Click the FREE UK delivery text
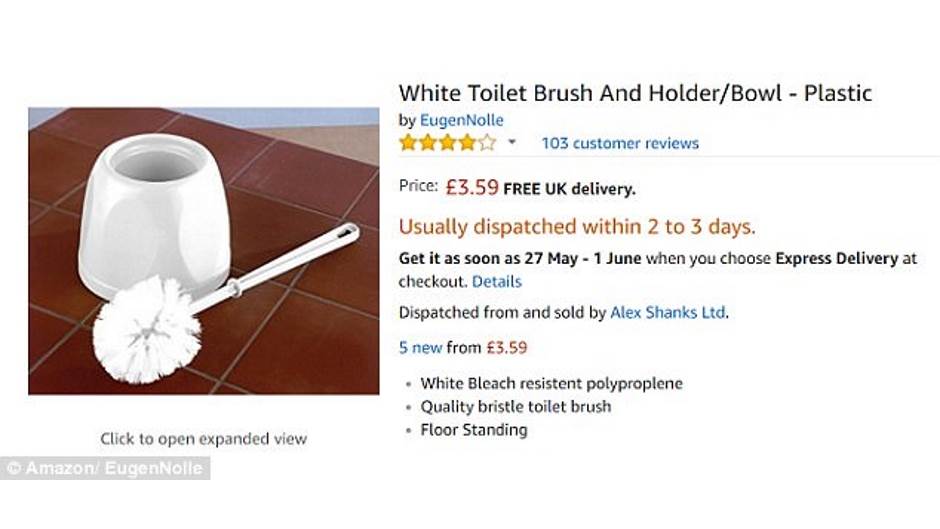Image resolution: width=940 pixels, height=529 pixels. tap(569, 188)
